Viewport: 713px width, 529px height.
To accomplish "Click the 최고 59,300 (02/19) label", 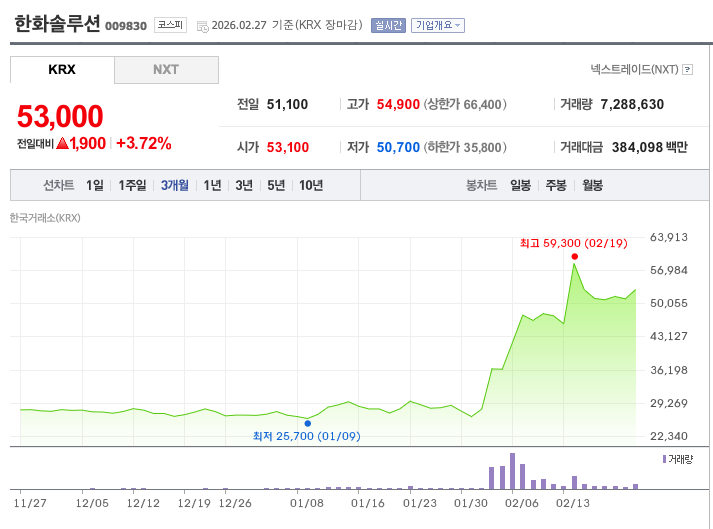I will pyautogui.click(x=573, y=243).
